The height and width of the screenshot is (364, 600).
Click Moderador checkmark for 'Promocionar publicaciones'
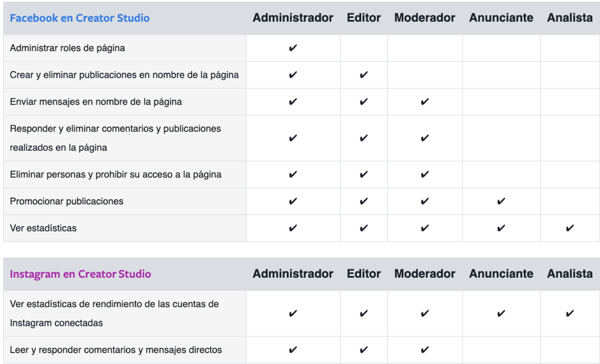click(x=425, y=202)
